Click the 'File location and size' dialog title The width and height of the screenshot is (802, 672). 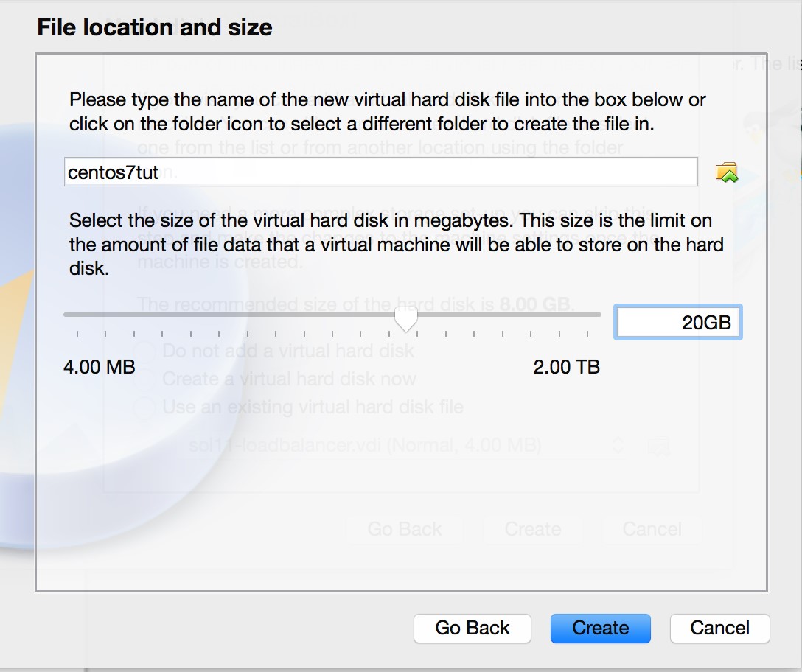[154, 27]
